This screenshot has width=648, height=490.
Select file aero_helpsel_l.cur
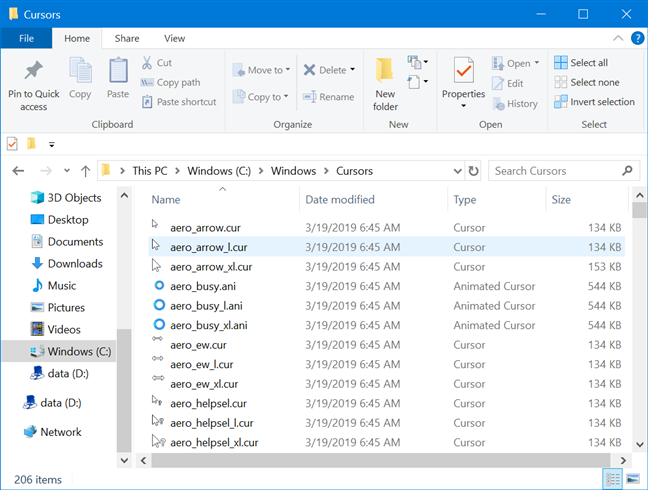click(x=386, y=423)
